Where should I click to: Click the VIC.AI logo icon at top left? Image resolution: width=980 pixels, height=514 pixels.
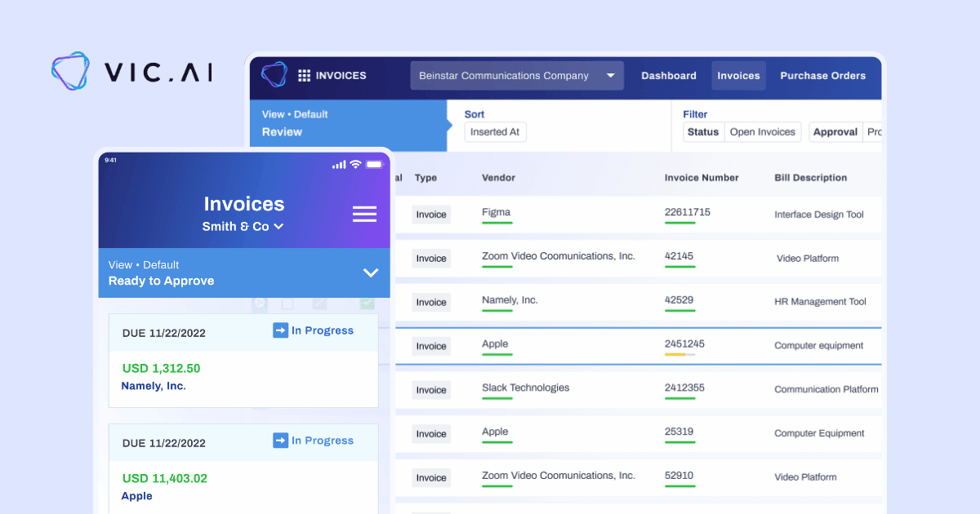[71, 70]
